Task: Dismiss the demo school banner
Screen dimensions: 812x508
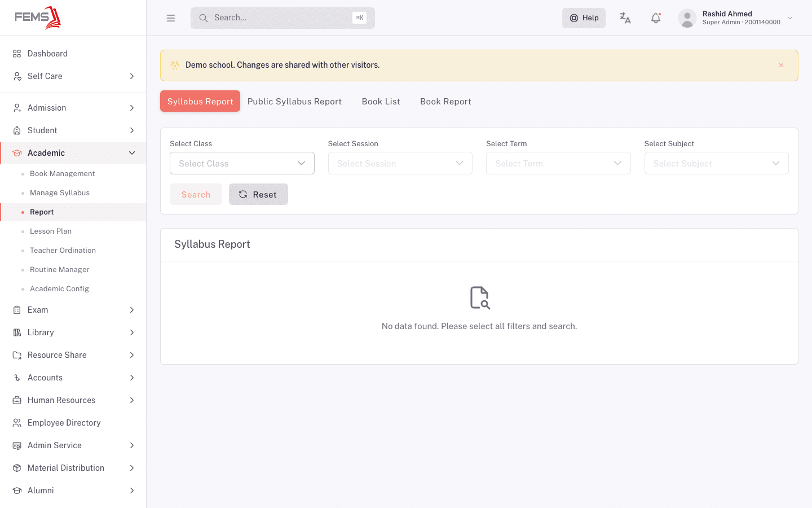Action: (x=782, y=65)
